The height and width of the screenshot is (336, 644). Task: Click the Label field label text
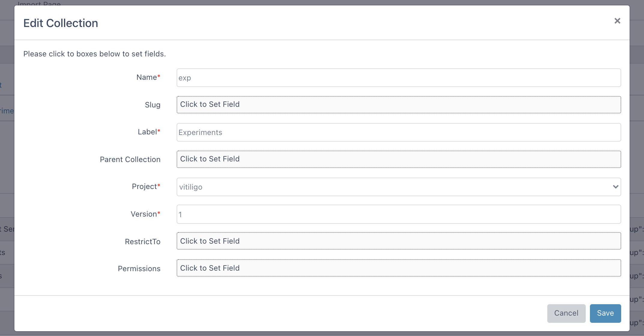coord(147,132)
